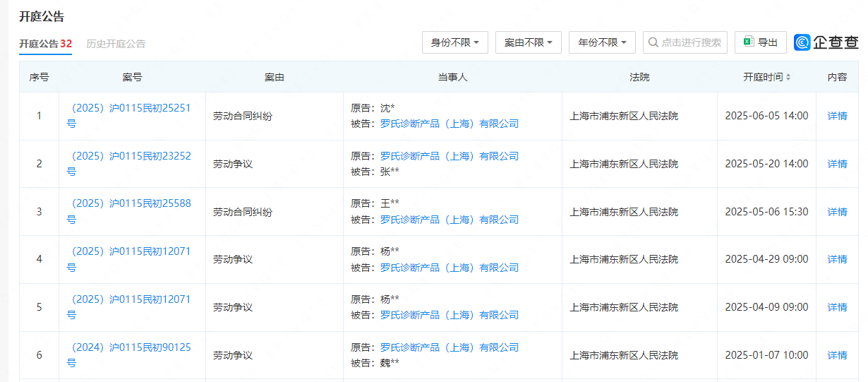Open 详情 for row 5
This screenshot has height=382, width=868.
[x=837, y=307]
